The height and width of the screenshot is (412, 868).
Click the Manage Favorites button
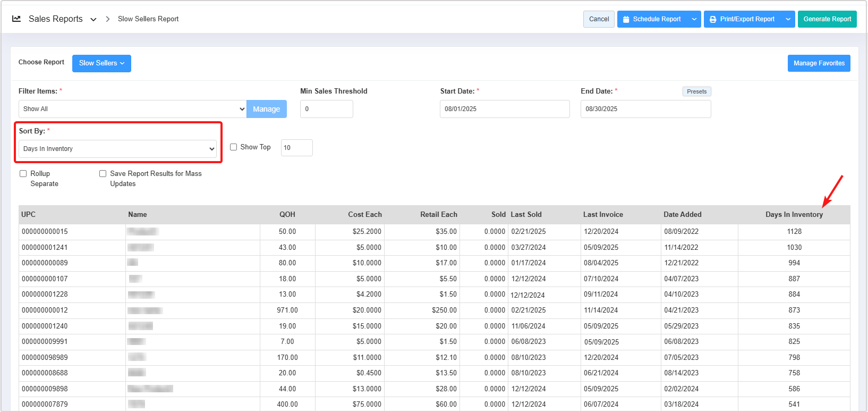(x=819, y=63)
